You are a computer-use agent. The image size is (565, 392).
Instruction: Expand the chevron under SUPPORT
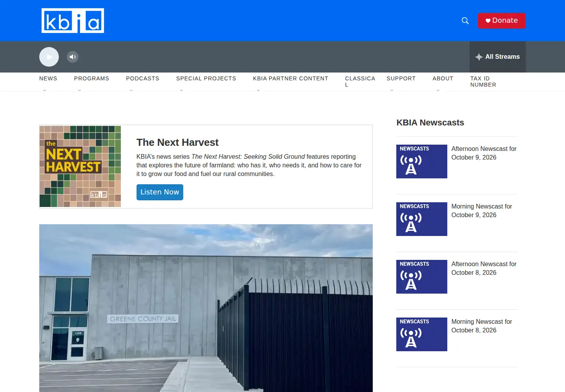coord(392,90)
